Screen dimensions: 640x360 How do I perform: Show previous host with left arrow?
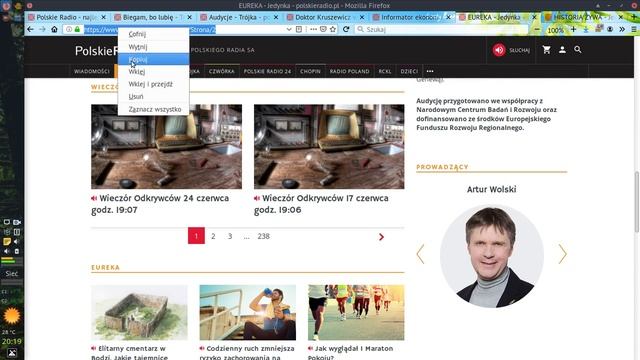click(420, 254)
